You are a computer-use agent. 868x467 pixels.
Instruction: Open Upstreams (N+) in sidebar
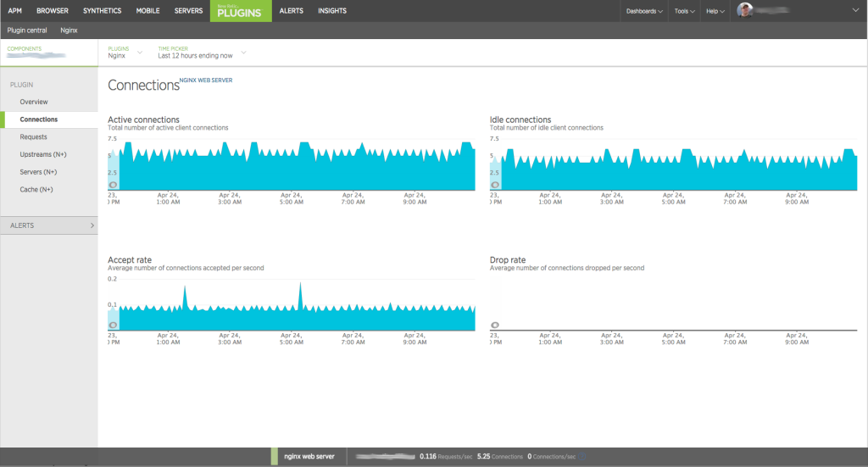coord(43,154)
